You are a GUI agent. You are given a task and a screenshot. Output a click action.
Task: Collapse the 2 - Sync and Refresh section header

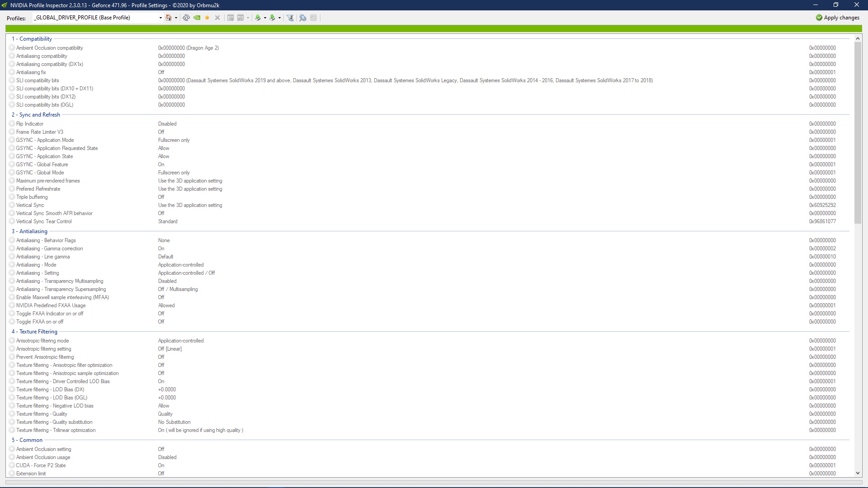(x=36, y=115)
